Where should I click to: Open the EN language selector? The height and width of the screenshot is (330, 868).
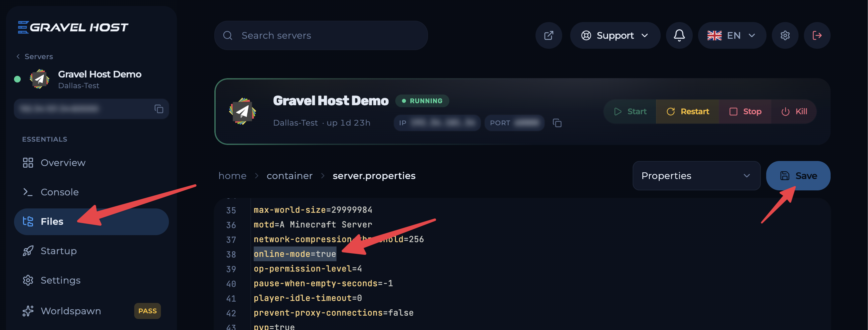click(732, 35)
